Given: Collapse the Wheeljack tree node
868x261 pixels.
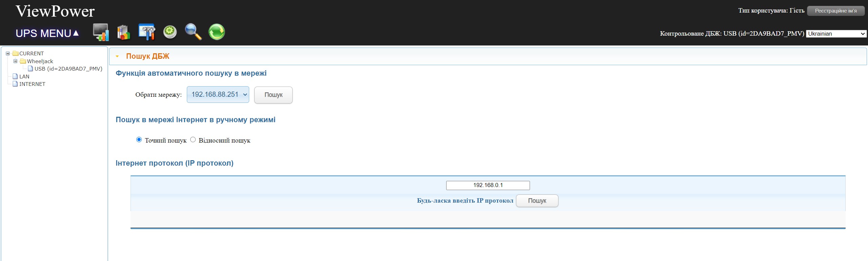Looking at the screenshot, I should pyautogui.click(x=15, y=61).
